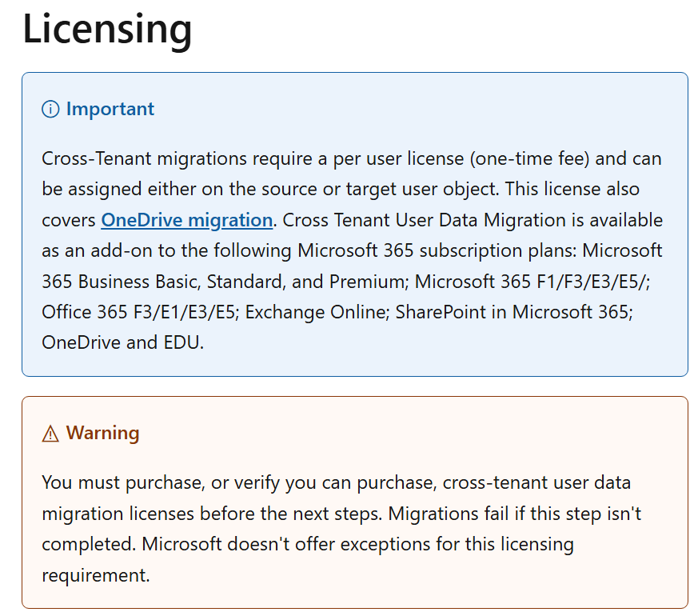Select the Important callout title
The height and width of the screenshot is (616, 694).
110,110
